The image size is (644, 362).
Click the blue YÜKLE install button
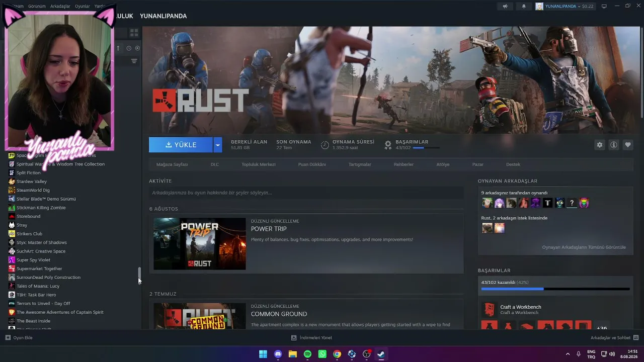click(x=181, y=145)
